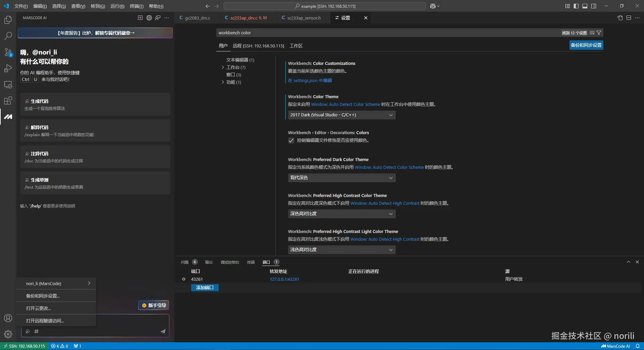The width and height of the screenshot is (644, 350).
Task: Toggle the bottom panel layout icon
Action: pos(585,6)
